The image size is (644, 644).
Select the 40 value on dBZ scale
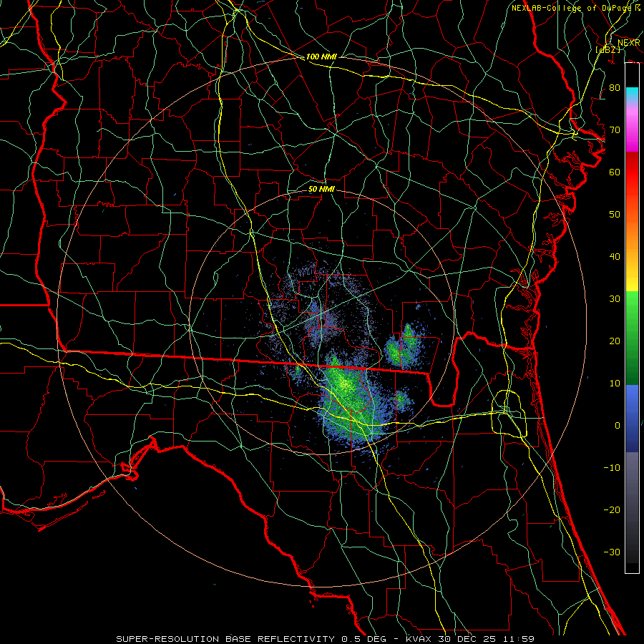pyautogui.click(x=615, y=257)
